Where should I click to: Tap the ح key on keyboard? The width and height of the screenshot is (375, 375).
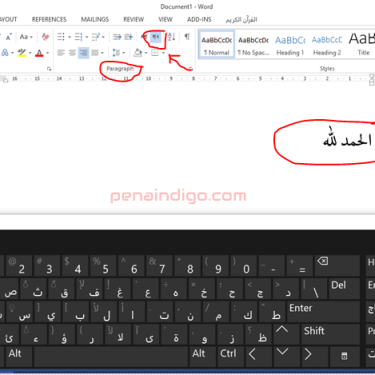click(x=229, y=288)
